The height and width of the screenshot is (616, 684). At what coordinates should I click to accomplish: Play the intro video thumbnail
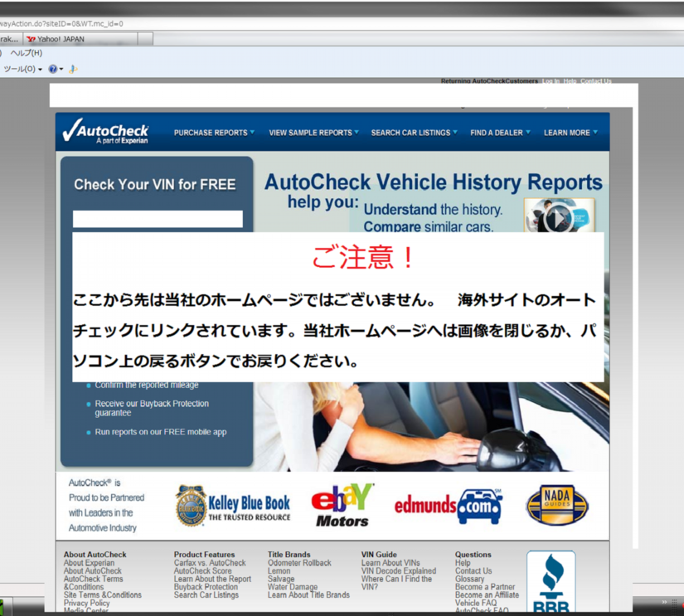(x=560, y=216)
